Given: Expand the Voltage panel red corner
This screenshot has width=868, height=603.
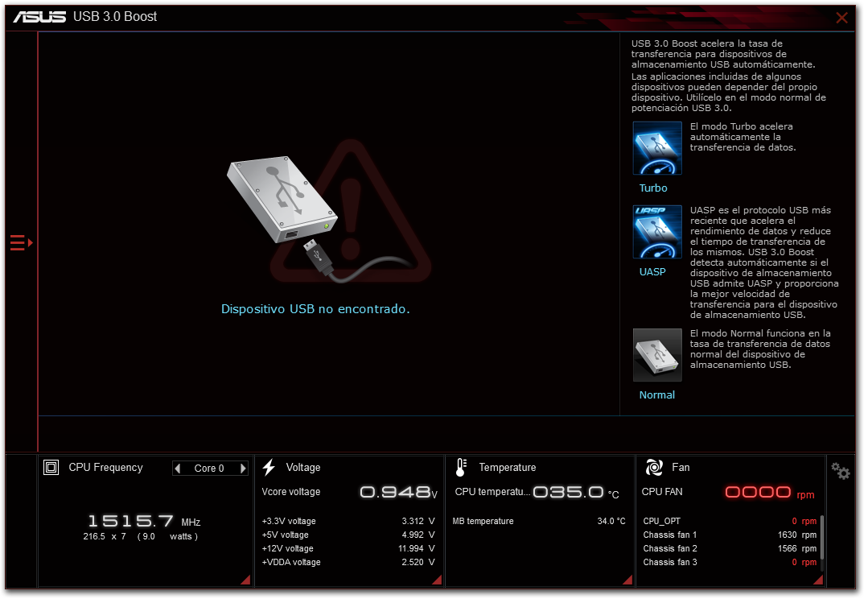Looking at the screenshot, I should click(x=438, y=580).
